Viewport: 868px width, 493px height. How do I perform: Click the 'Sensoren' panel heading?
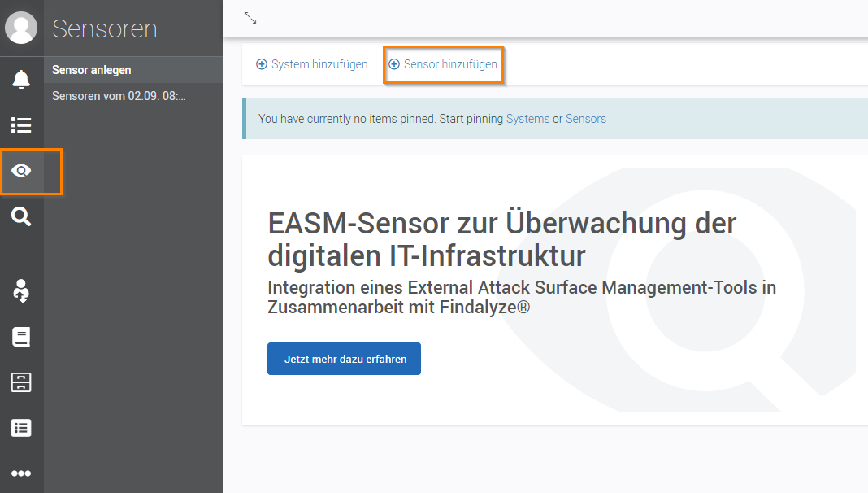click(105, 28)
